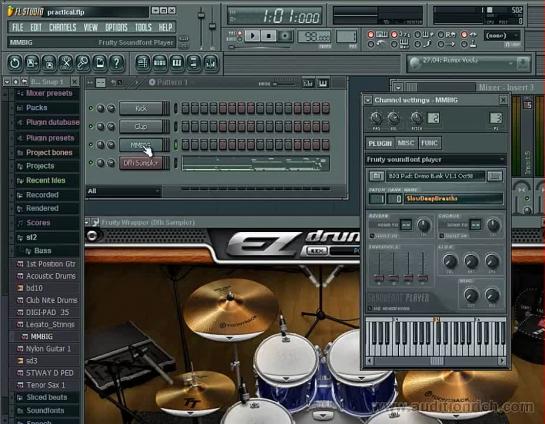Open the browser panel menu arrow
545x424 pixels.
pyautogui.click(x=7, y=82)
